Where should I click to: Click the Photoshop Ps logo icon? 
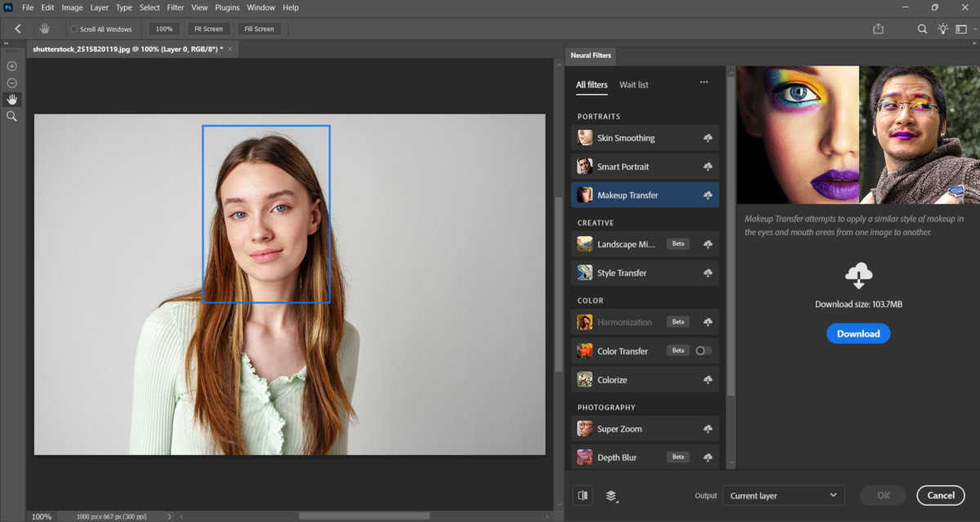click(x=7, y=7)
